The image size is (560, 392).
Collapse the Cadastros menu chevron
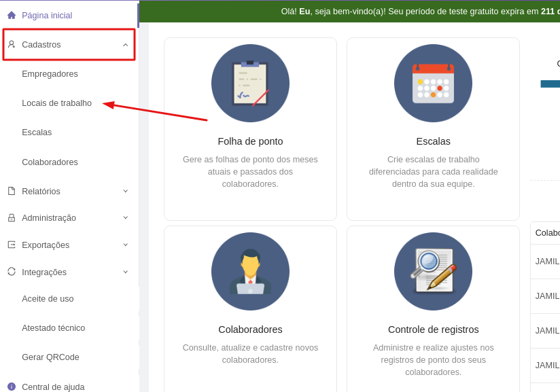tap(125, 45)
